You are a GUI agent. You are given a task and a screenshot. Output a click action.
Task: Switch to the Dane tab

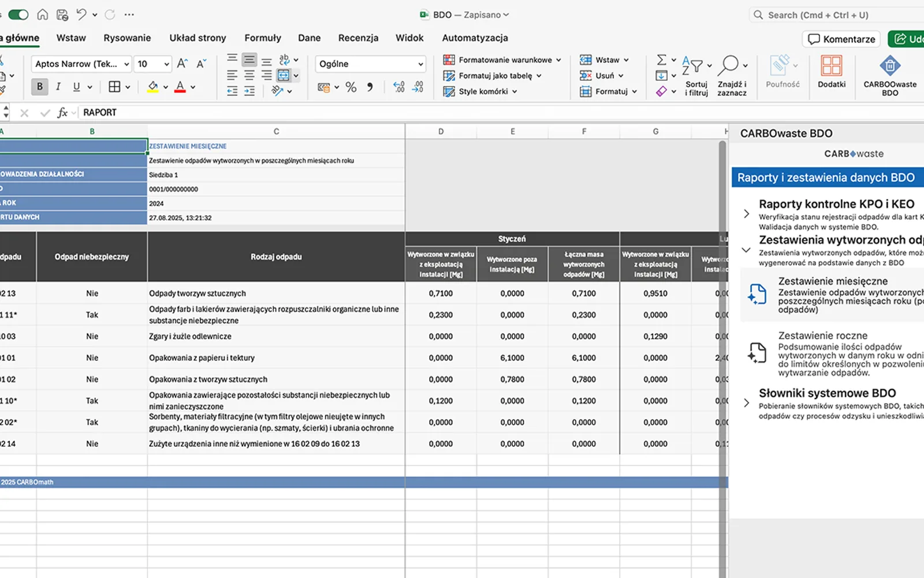click(x=310, y=38)
